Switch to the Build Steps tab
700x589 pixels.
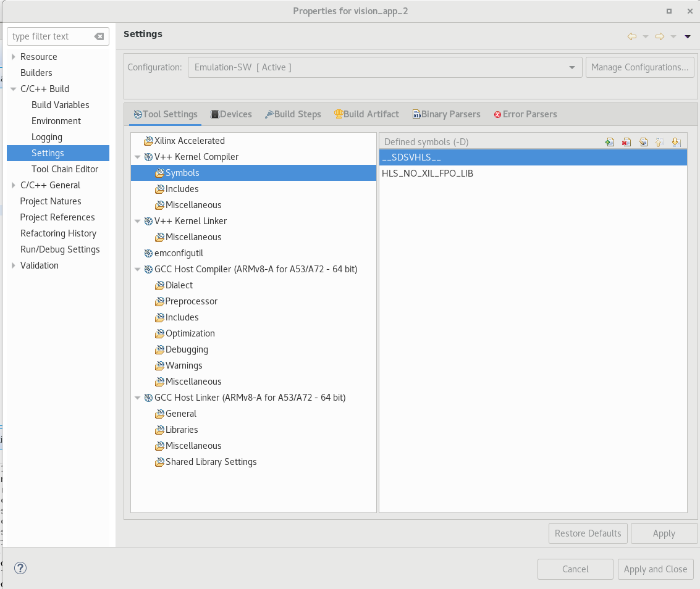point(293,114)
